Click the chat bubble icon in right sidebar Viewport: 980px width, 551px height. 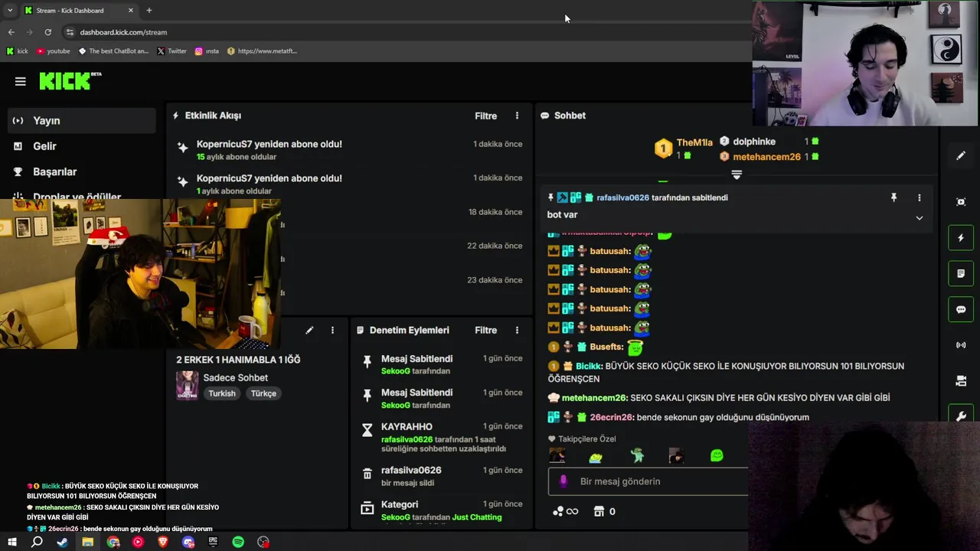click(x=961, y=310)
